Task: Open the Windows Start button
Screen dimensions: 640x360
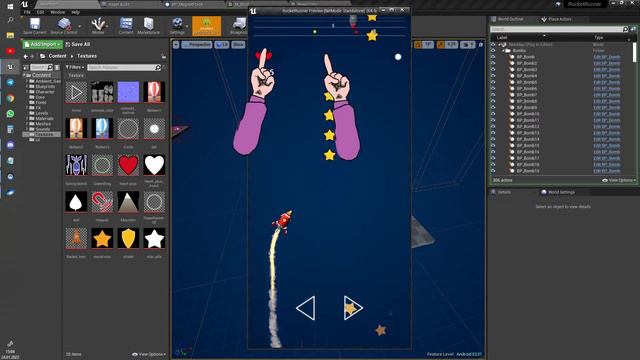Action: [x=10, y=7]
